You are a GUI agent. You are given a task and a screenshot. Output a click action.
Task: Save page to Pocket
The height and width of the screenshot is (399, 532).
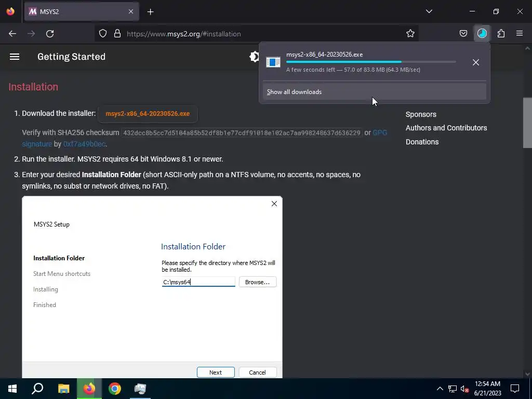(463, 34)
